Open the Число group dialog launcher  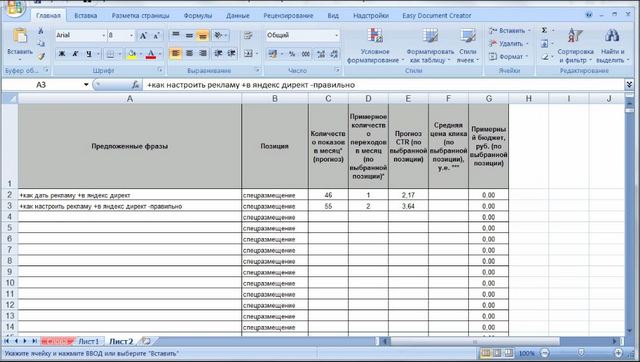point(337,71)
